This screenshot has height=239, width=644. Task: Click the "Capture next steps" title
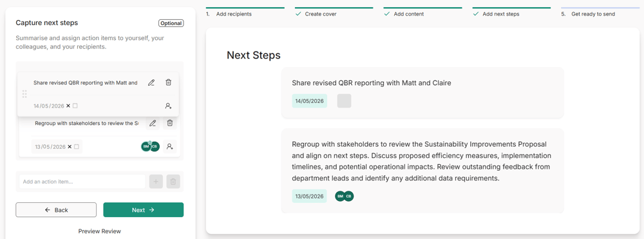point(47,23)
